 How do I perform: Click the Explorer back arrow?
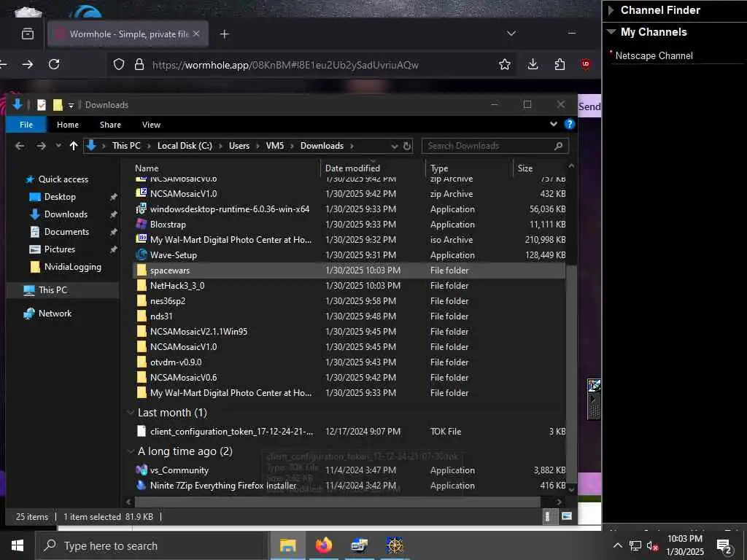20,146
